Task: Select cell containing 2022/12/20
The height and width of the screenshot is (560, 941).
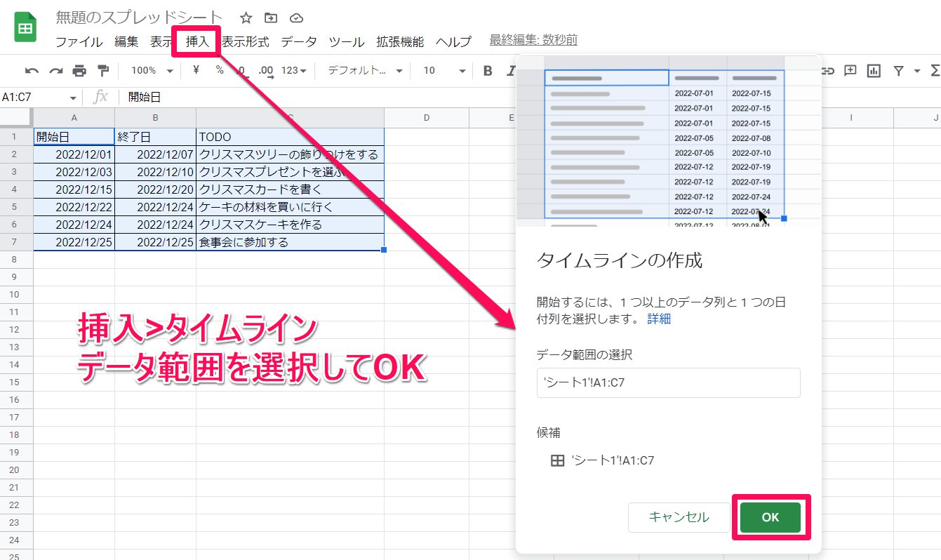Action: pyautogui.click(x=156, y=189)
